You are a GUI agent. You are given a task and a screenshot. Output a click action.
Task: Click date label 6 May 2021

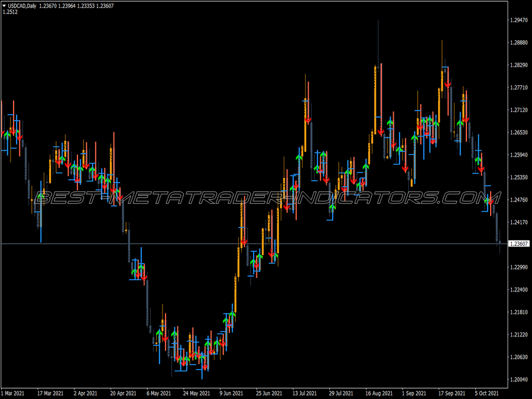(x=159, y=394)
